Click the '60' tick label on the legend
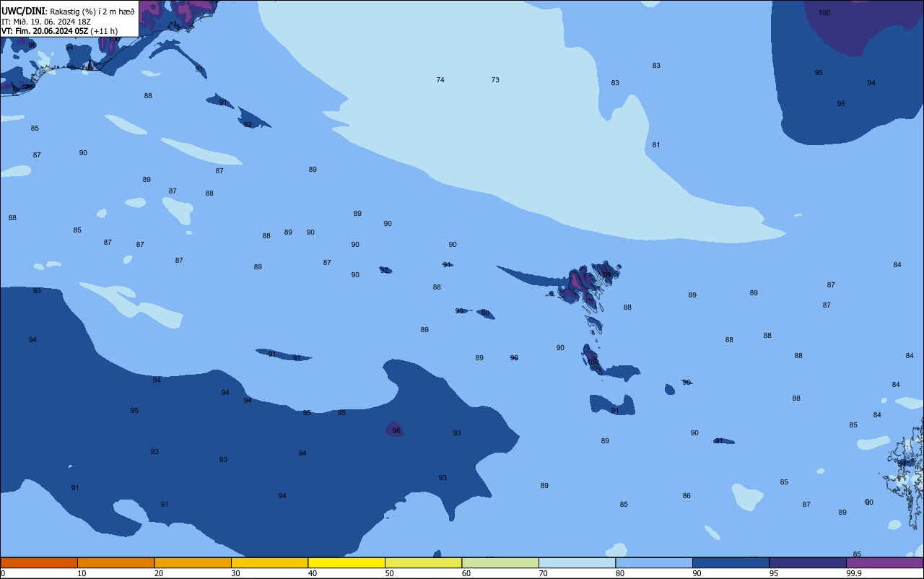 coord(466,573)
